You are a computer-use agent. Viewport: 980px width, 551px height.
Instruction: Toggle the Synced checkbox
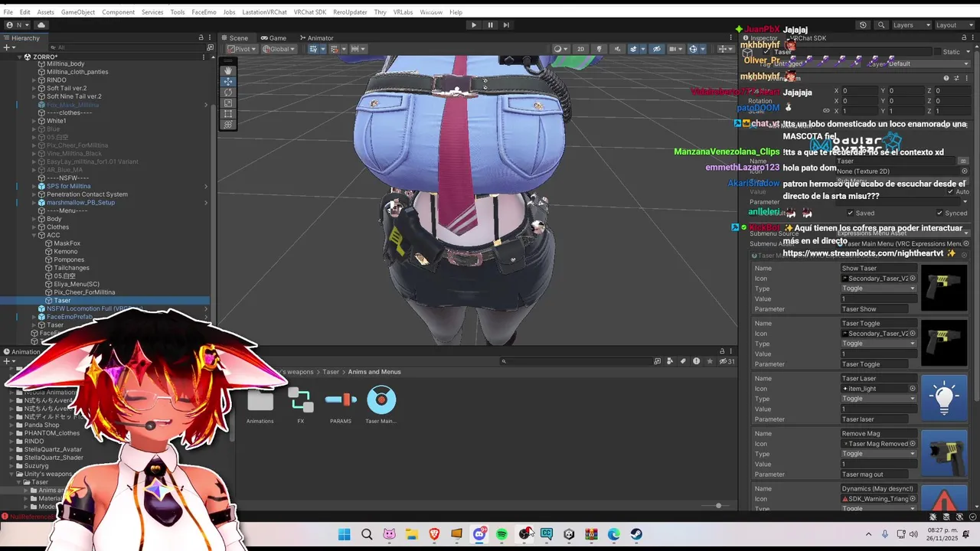click(x=940, y=214)
